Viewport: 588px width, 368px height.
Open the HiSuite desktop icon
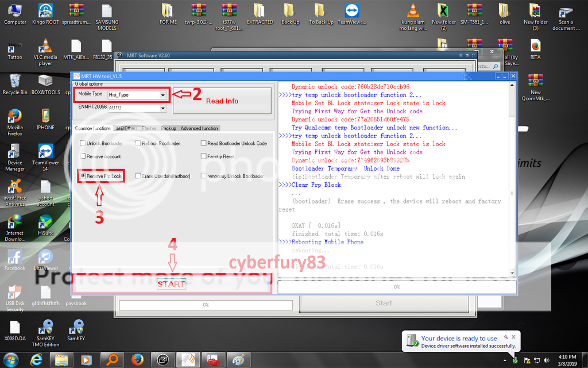point(45,223)
